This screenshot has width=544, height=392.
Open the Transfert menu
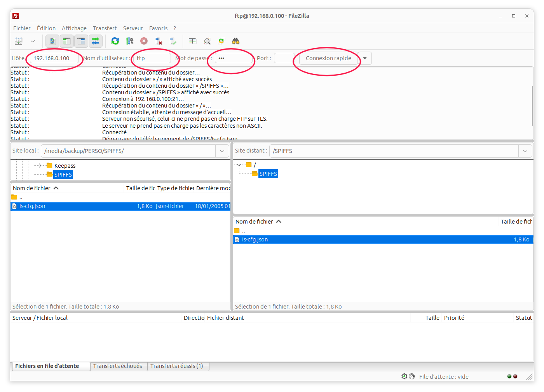[105, 28]
